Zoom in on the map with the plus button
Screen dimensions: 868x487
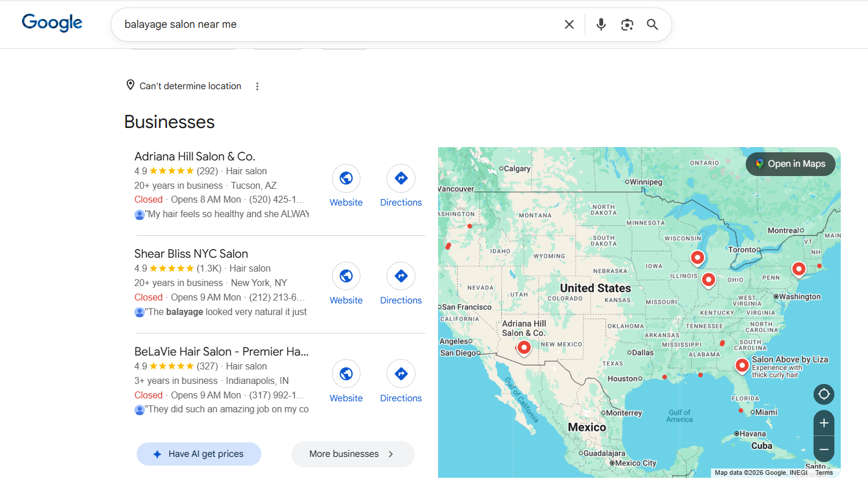click(x=824, y=423)
